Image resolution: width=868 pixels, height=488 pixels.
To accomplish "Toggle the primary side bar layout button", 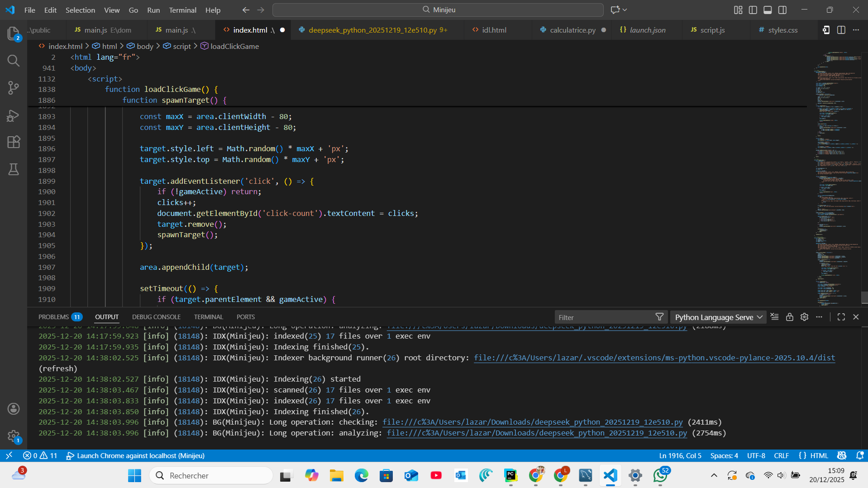I will tap(753, 10).
